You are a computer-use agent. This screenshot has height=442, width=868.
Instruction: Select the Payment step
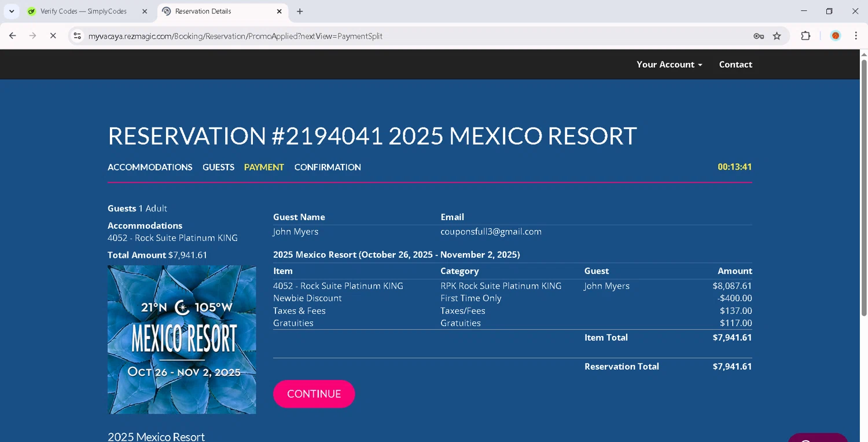(264, 167)
